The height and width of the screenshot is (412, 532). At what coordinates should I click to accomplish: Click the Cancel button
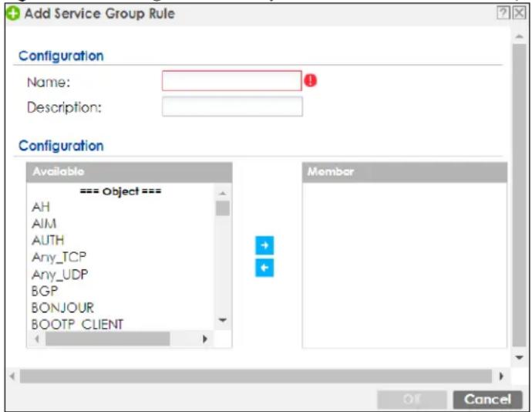click(487, 400)
